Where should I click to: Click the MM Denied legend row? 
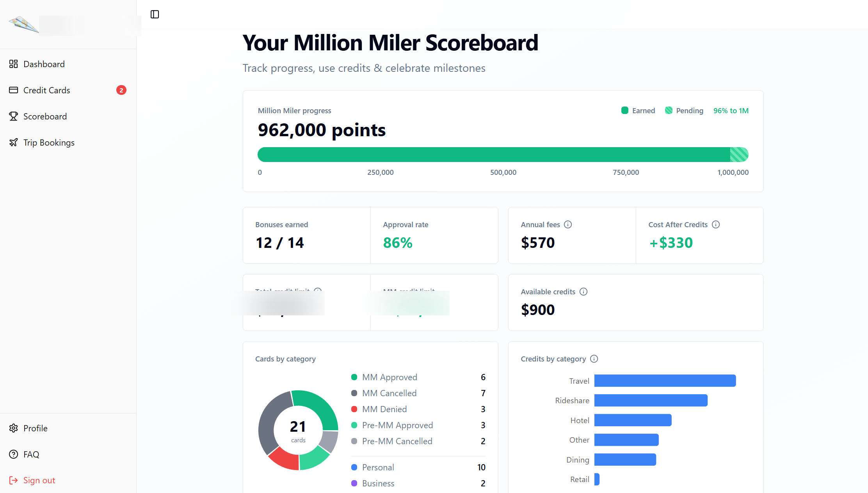[x=418, y=409]
